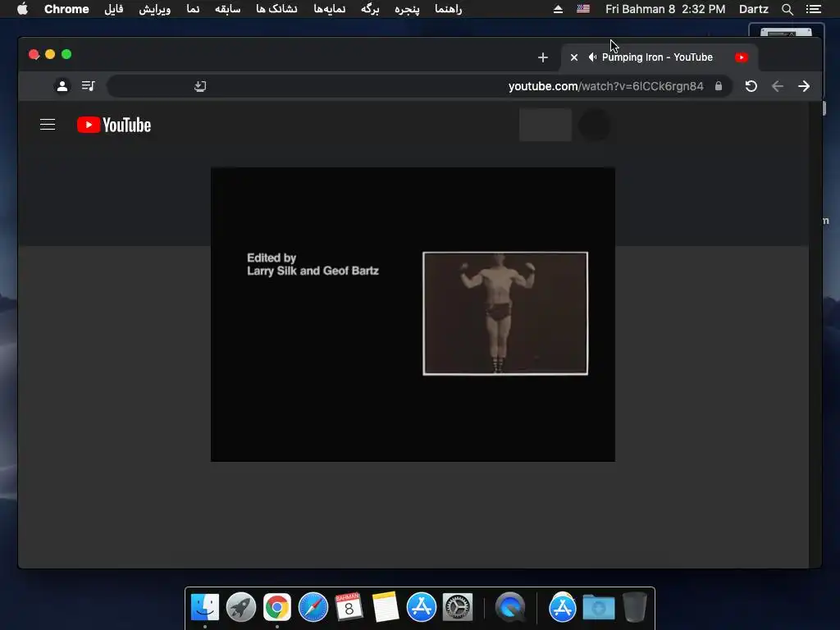Open the Applications folder after the Dock divider
The image size is (840, 630).
(563, 607)
